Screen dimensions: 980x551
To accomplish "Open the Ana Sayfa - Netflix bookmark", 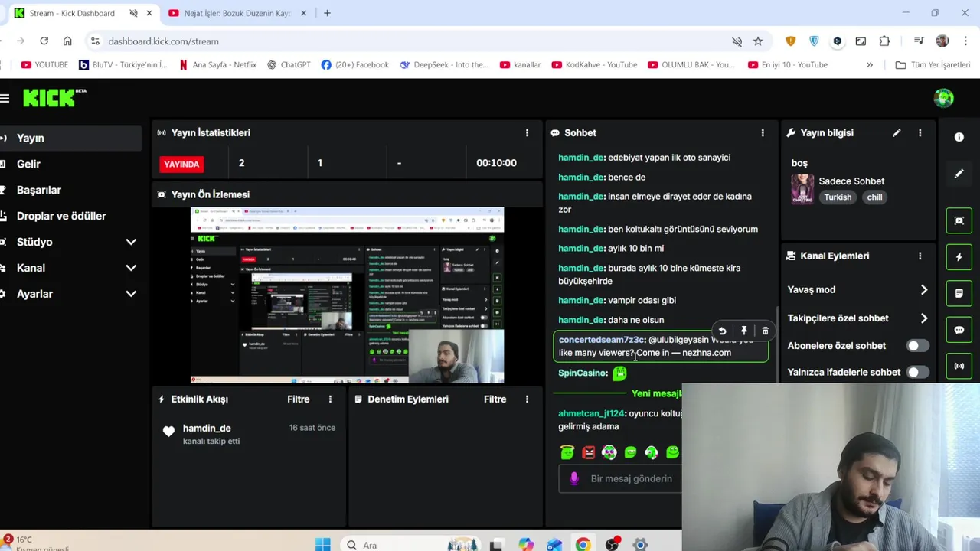I will [217, 65].
